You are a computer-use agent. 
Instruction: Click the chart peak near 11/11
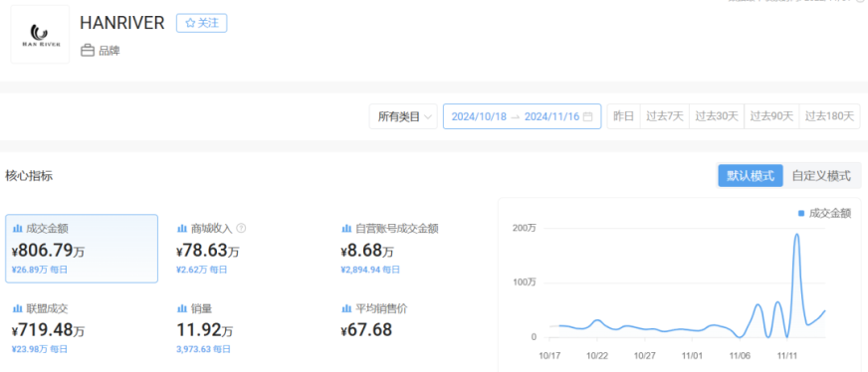[x=796, y=235]
